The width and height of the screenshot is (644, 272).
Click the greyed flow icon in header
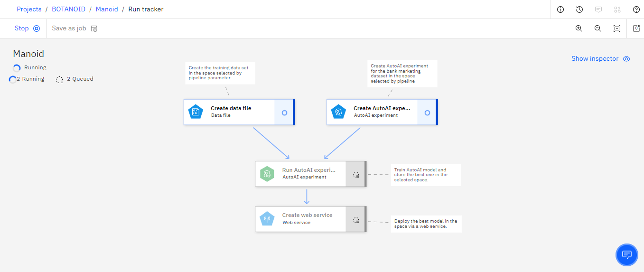coord(617,9)
